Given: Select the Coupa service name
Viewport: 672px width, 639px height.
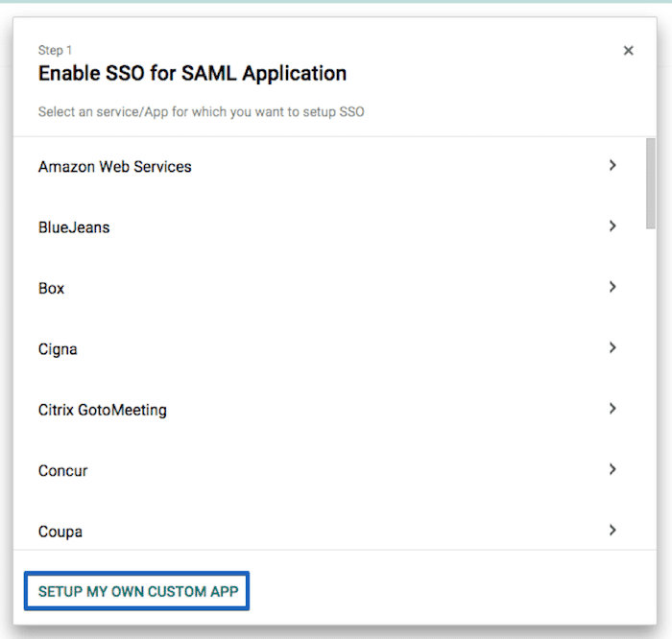Looking at the screenshot, I should click(x=60, y=532).
